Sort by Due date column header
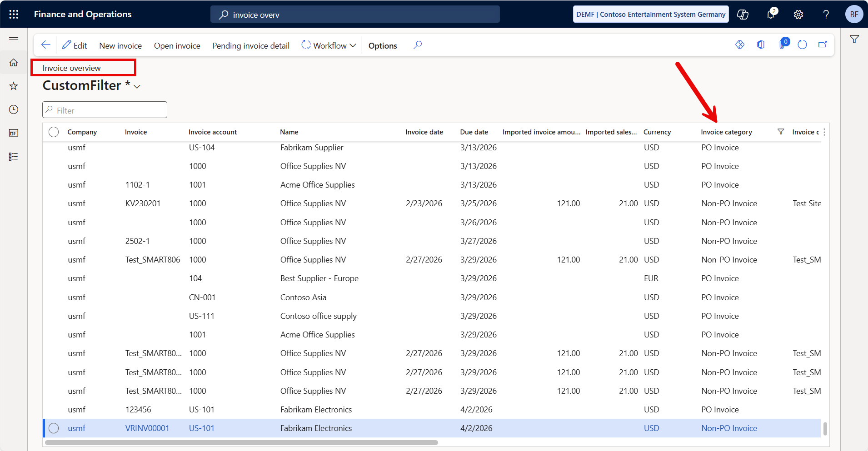Screen dimensions: 868x451 (474, 132)
